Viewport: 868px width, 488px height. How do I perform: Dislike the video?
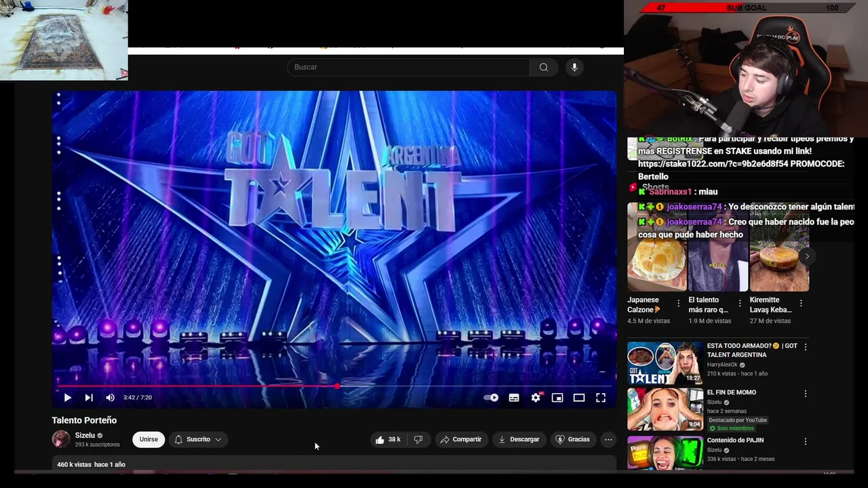point(418,439)
